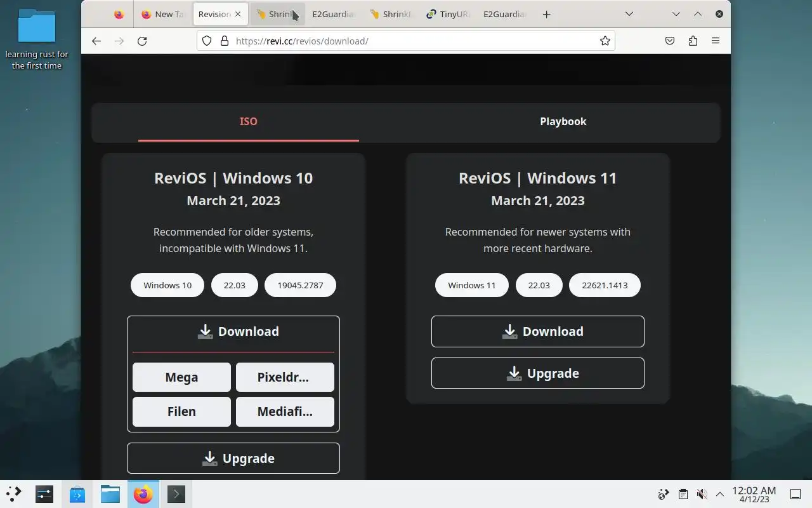Click the Windows 11 tag pill
812x508 pixels.
472,285
